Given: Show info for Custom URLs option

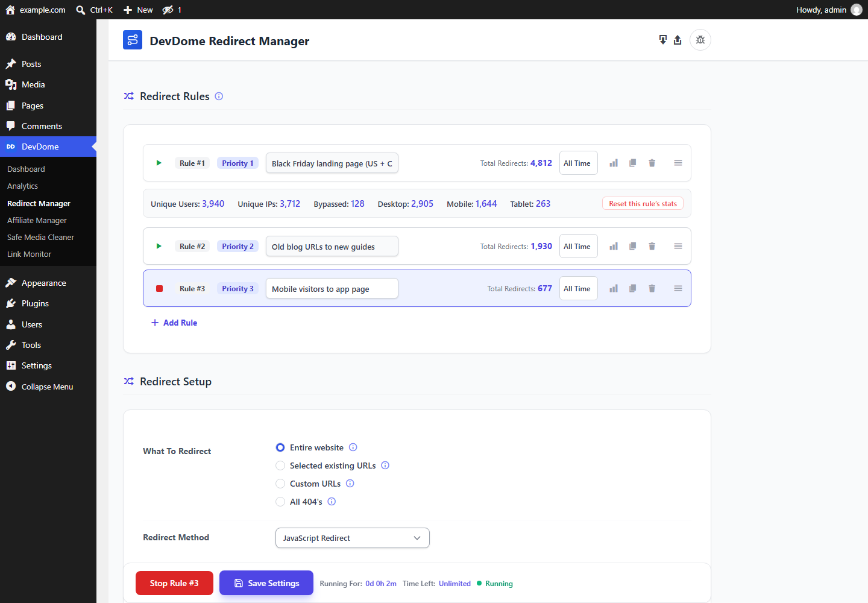Looking at the screenshot, I should (x=350, y=484).
